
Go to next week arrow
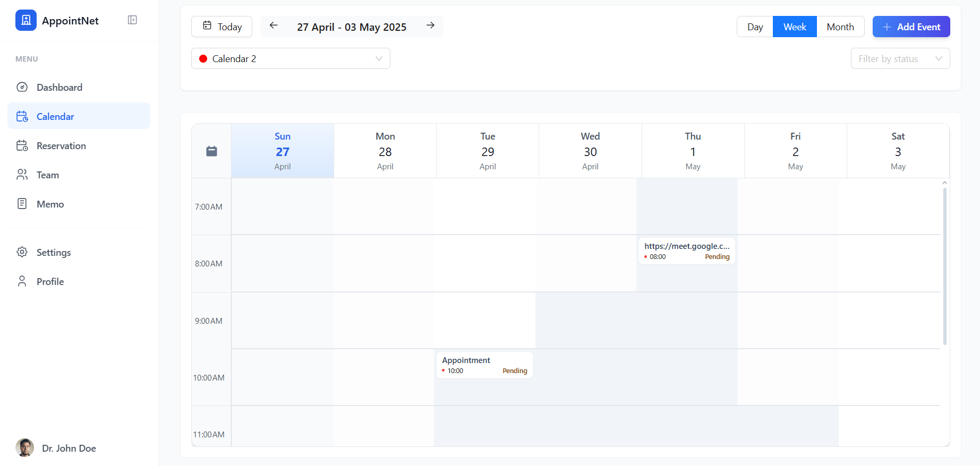tap(430, 25)
